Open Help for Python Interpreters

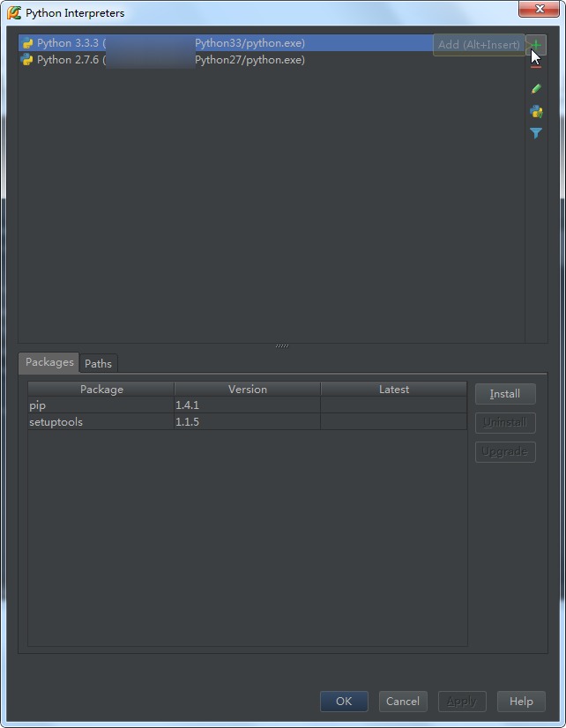coord(521,701)
